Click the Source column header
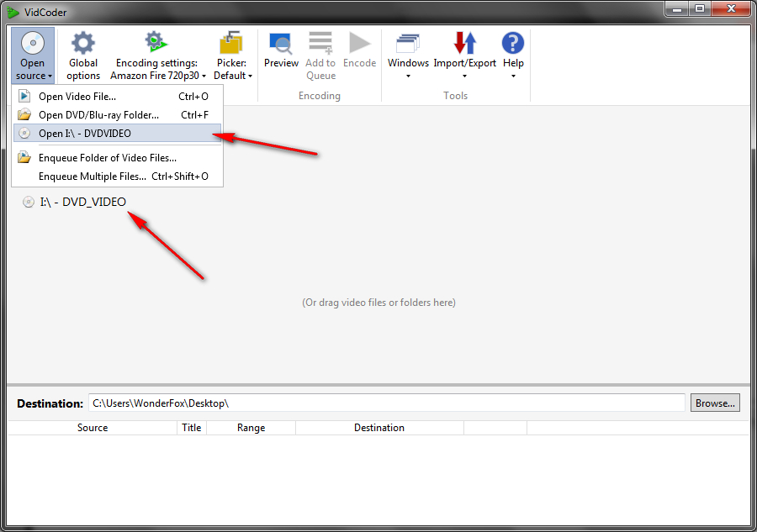Viewport: 757px width, 532px height. click(x=93, y=427)
